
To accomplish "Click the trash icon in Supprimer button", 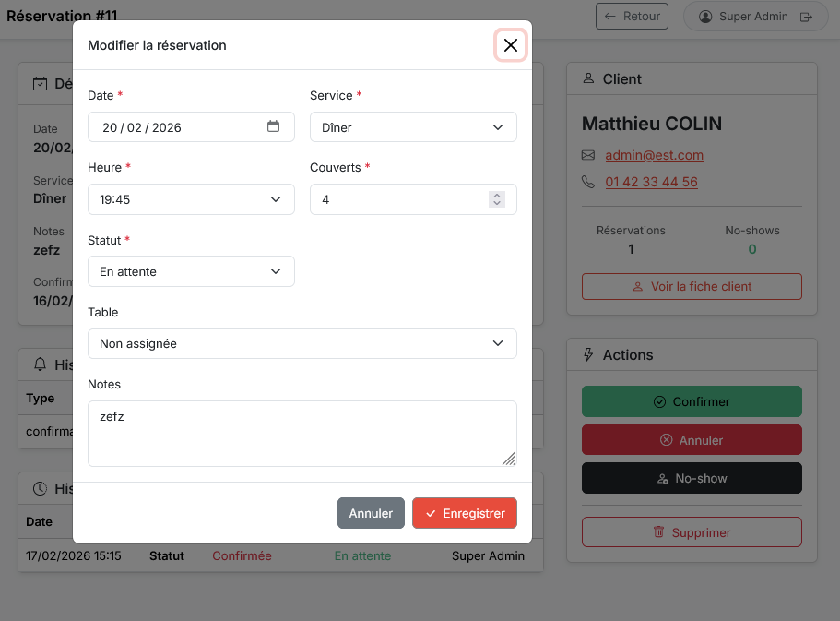I will [658, 532].
